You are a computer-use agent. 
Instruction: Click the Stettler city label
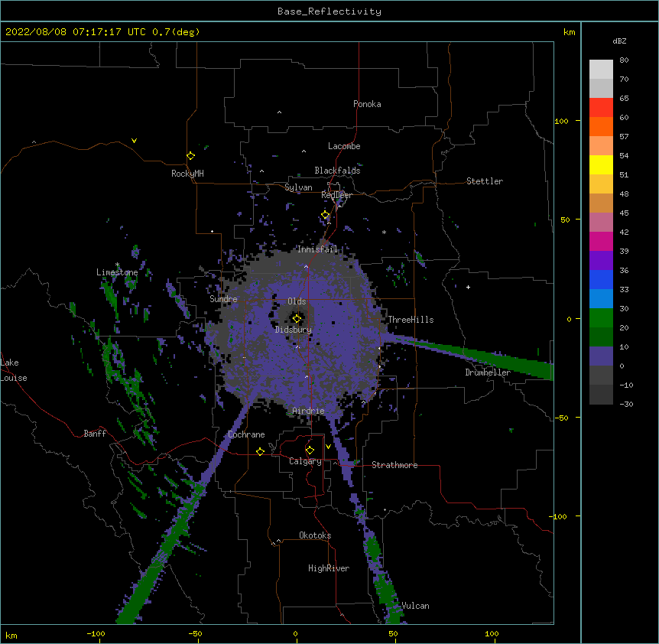pos(485,181)
